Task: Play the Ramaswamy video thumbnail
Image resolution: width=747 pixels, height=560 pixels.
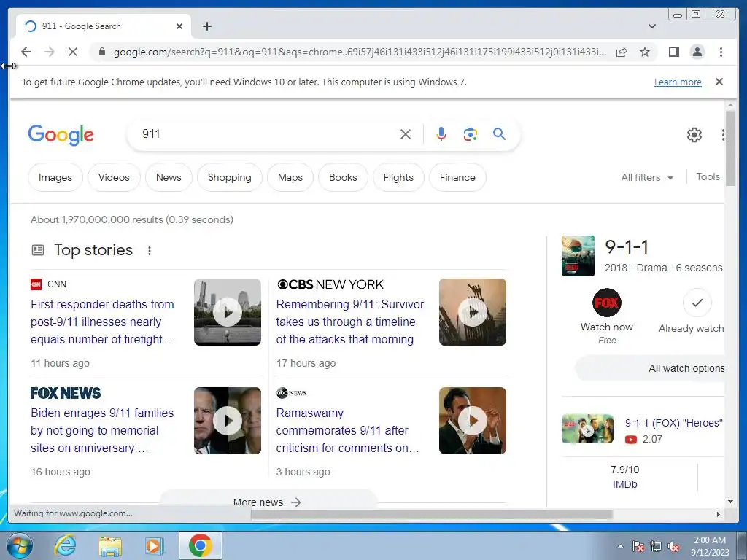Action: click(473, 421)
